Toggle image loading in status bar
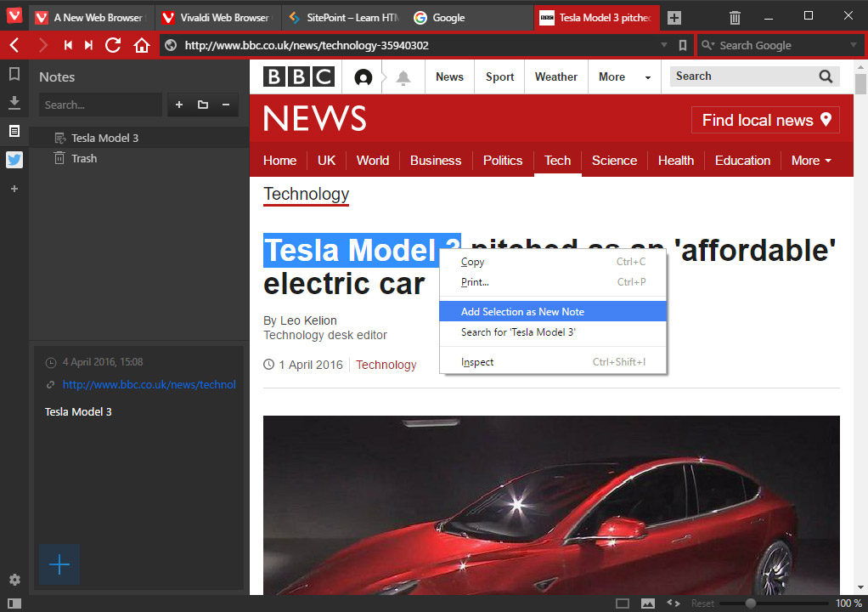Image resolution: width=868 pixels, height=612 pixels. (648, 603)
